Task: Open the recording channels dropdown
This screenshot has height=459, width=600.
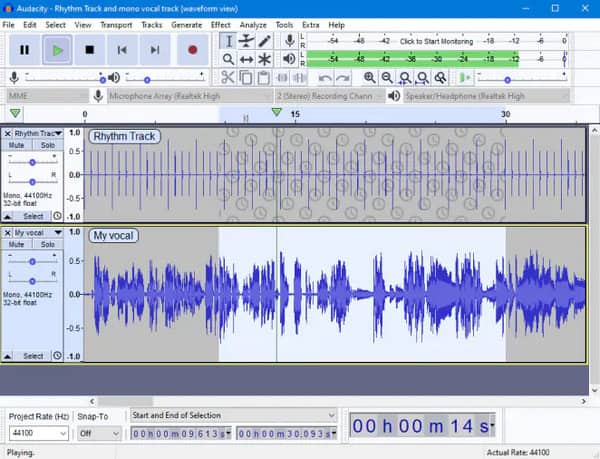Action: [x=330, y=96]
